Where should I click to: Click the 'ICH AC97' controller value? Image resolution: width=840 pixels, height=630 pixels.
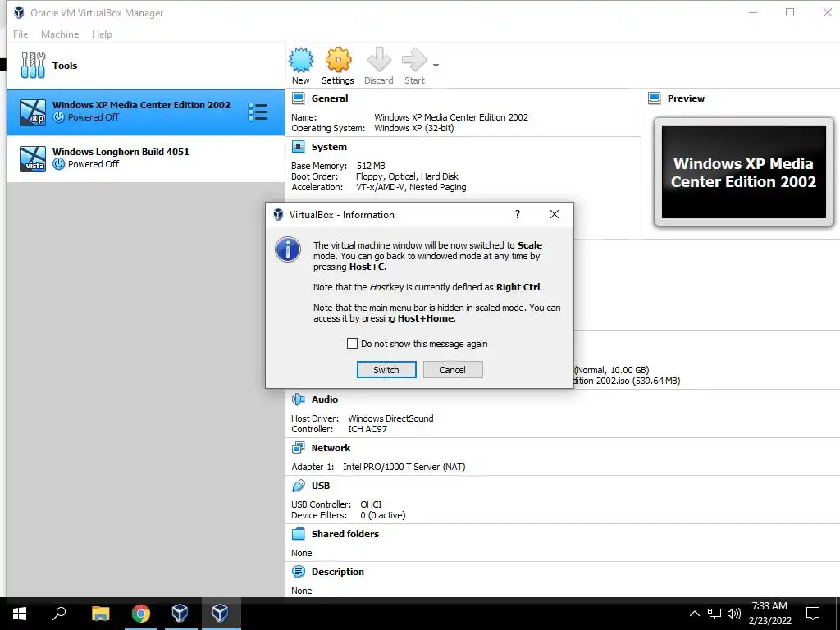367,429
